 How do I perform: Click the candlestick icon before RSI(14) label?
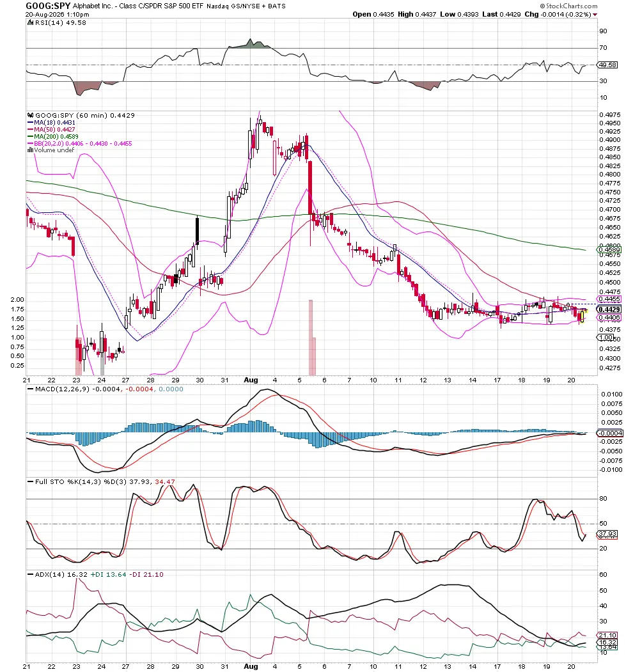[30, 23]
